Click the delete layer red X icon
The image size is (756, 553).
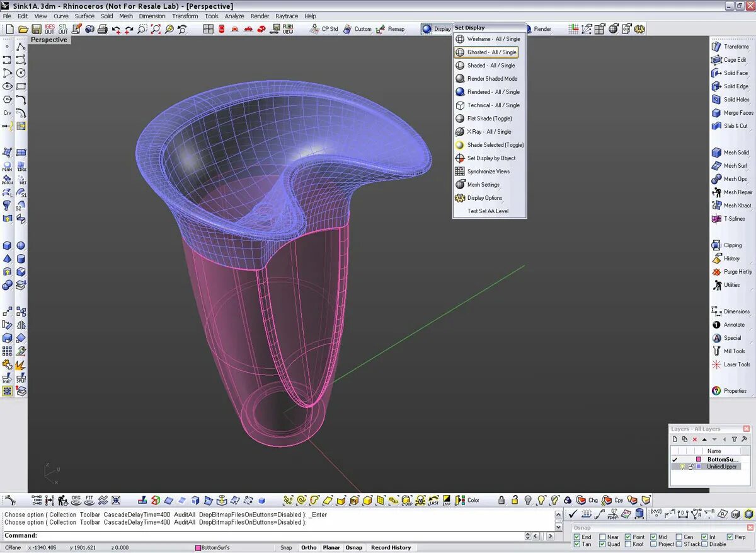click(695, 439)
